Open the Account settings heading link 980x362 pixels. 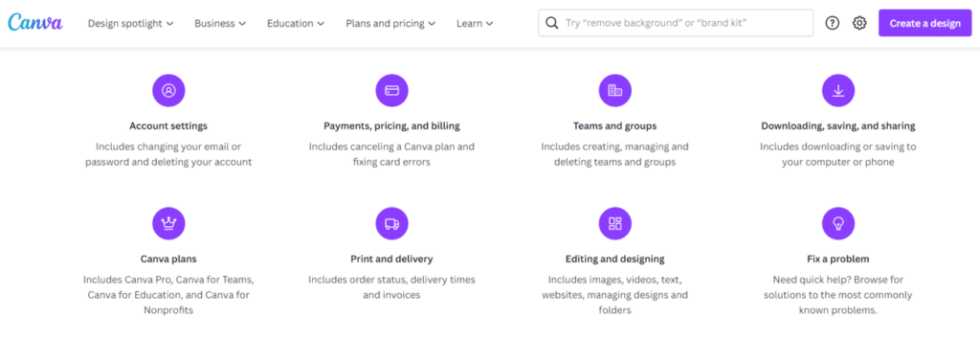(168, 125)
